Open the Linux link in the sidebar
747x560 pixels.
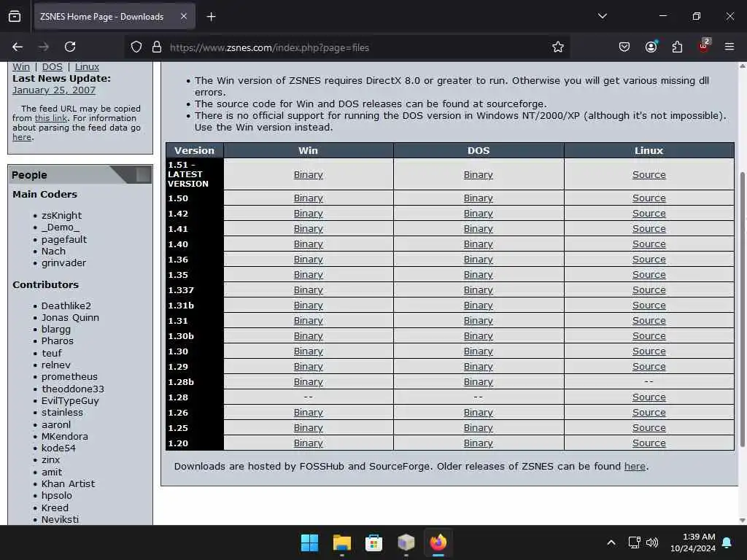pos(87,67)
